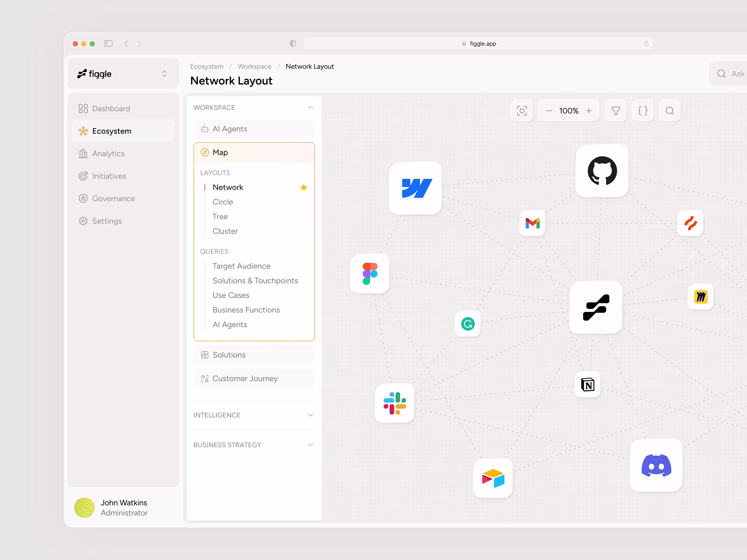Go forward with the browser arrow
Screen dimensions: 747x560
[139, 44]
